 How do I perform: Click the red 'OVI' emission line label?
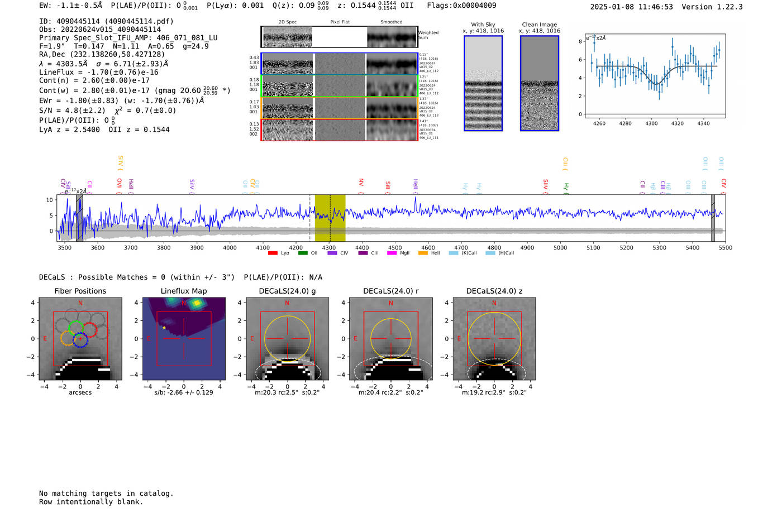coord(120,184)
